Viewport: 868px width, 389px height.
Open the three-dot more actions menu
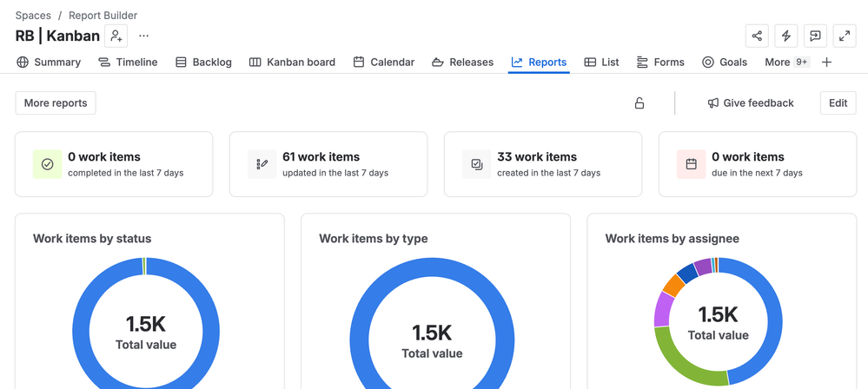point(144,36)
